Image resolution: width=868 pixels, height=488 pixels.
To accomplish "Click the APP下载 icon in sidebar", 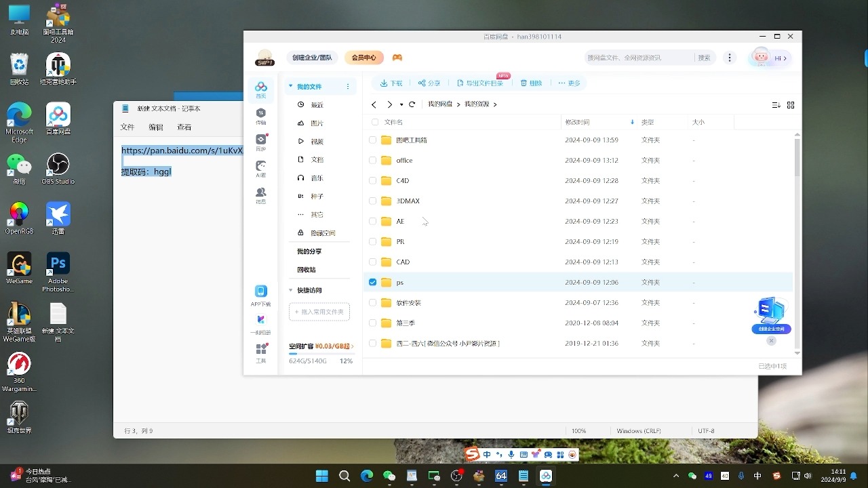I will click(x=261, y=296).
